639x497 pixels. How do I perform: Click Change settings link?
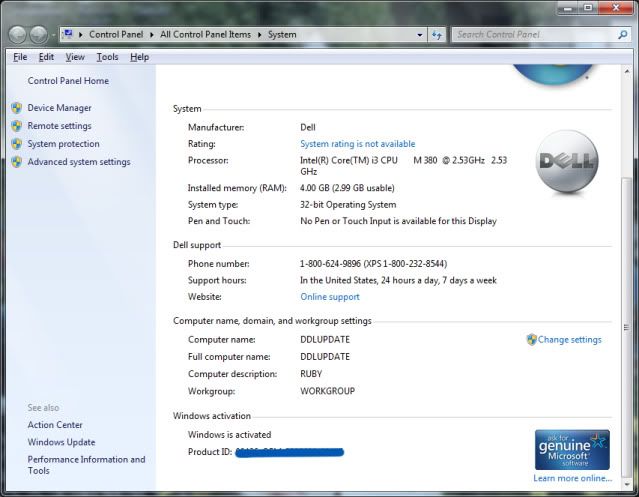click(x=569, y=339)
